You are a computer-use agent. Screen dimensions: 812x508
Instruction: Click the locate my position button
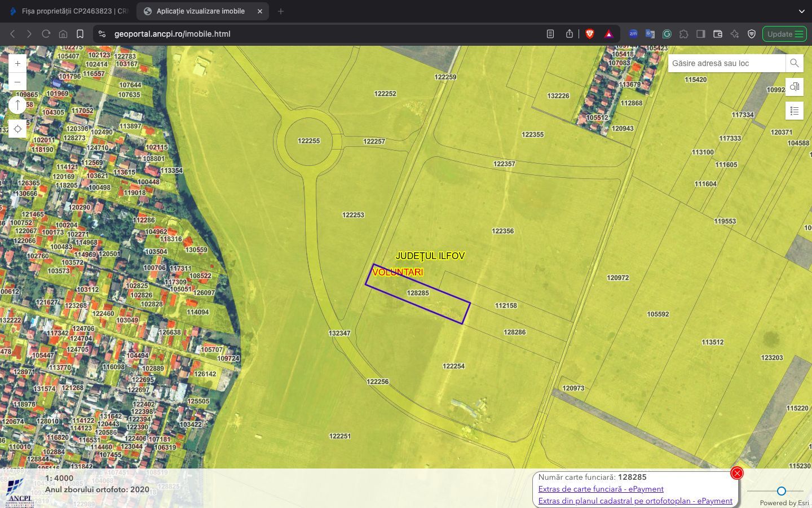click(17, 129)
